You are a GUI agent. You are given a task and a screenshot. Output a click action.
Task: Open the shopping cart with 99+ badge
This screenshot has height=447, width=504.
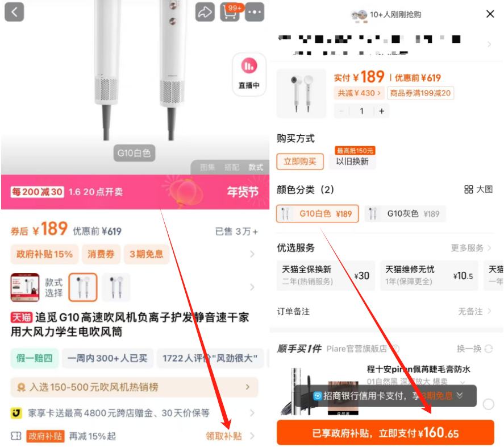[230, 13]
